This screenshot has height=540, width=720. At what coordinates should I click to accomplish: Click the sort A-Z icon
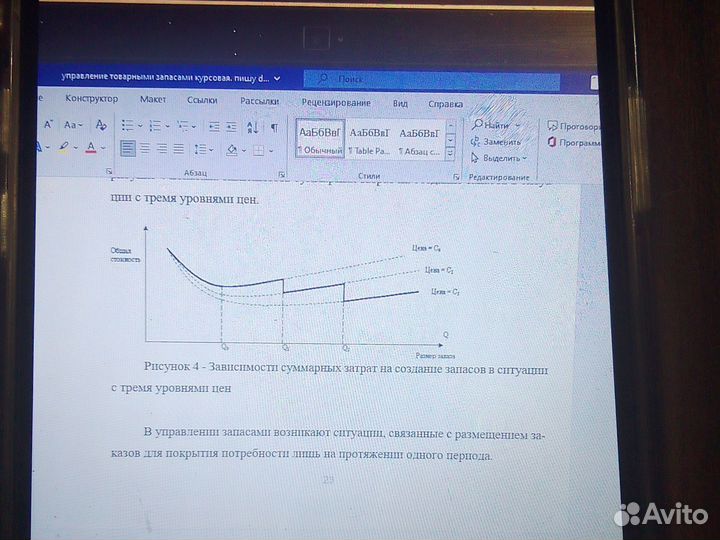click(253, 127)
